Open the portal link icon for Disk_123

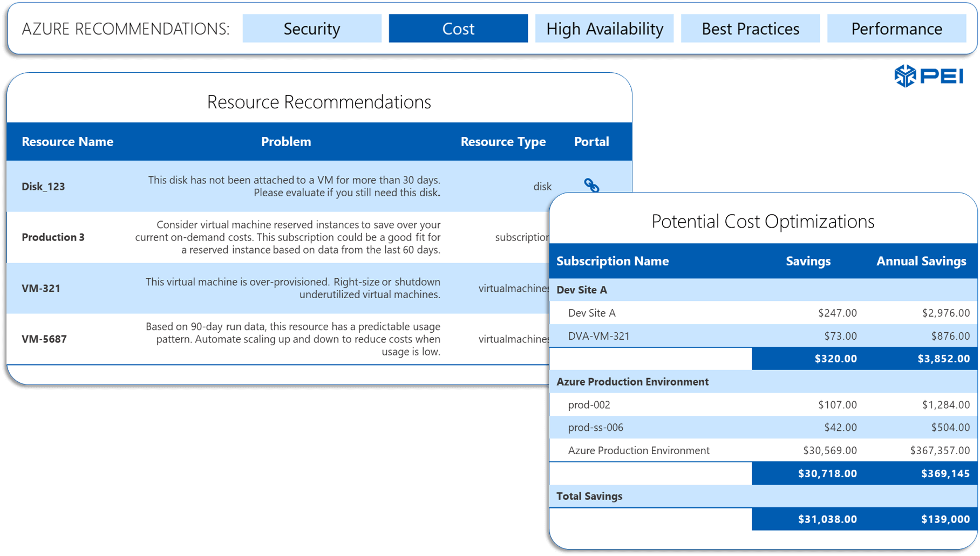tap(591, 185)
